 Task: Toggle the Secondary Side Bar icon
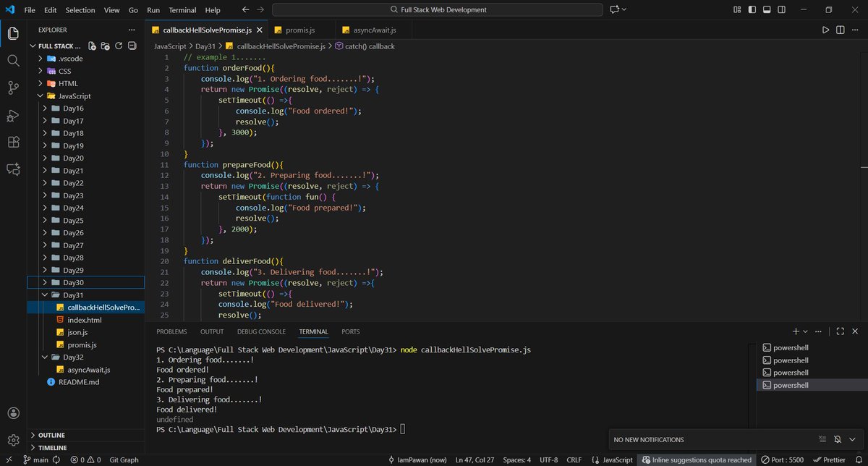(x=781, y=10)
